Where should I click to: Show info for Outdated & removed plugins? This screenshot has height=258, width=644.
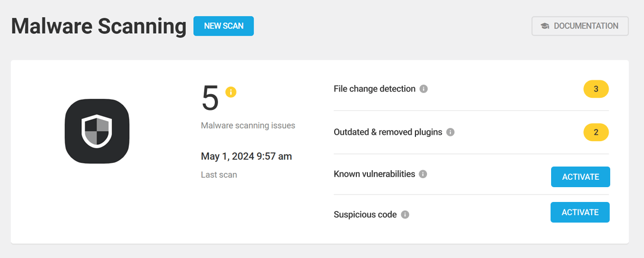tap(450, 132)
